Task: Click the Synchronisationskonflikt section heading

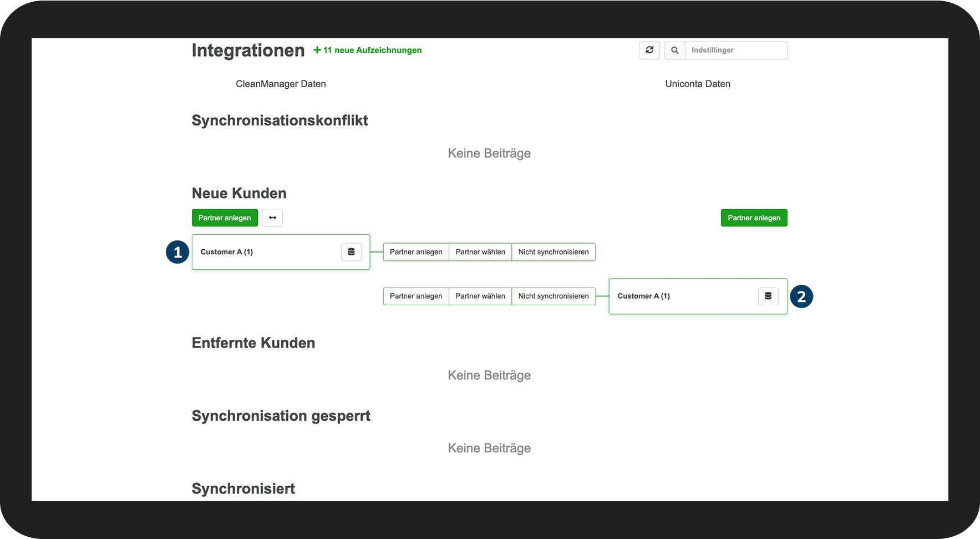Action: pyautogui.click(x=280, y=120)
